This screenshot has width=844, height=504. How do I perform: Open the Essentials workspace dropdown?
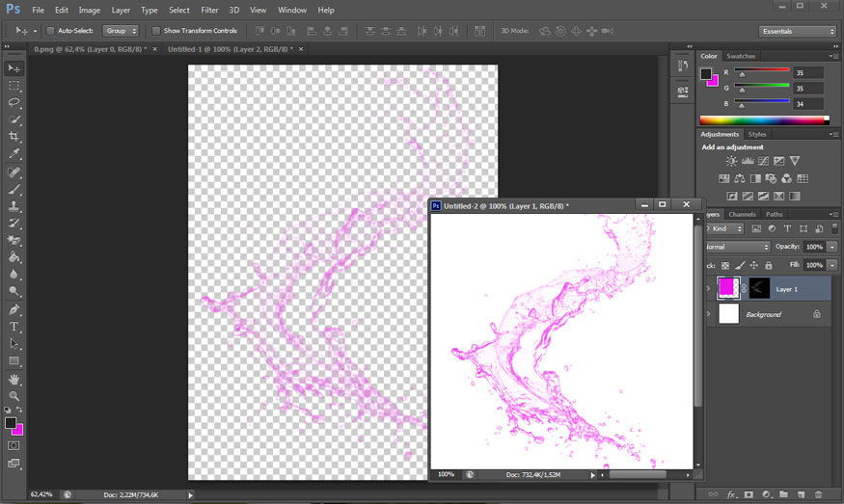tap(797, 31)
